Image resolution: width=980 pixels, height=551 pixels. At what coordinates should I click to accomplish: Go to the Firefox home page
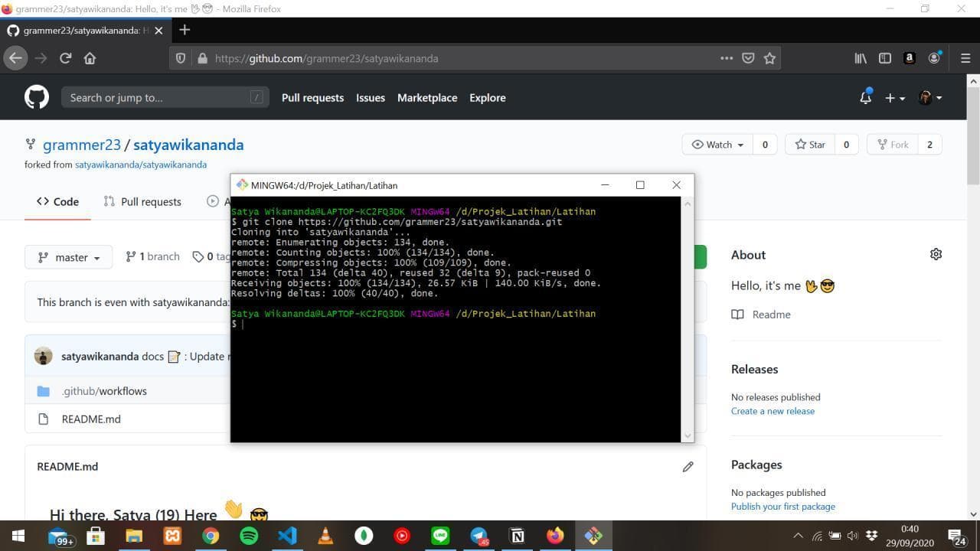point(90,58)
